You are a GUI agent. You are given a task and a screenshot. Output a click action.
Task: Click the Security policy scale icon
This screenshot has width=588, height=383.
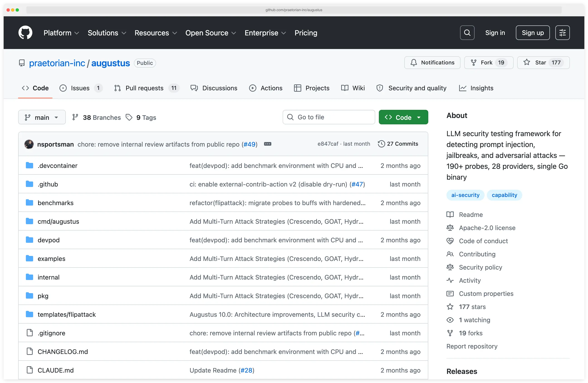coord(450,267)
